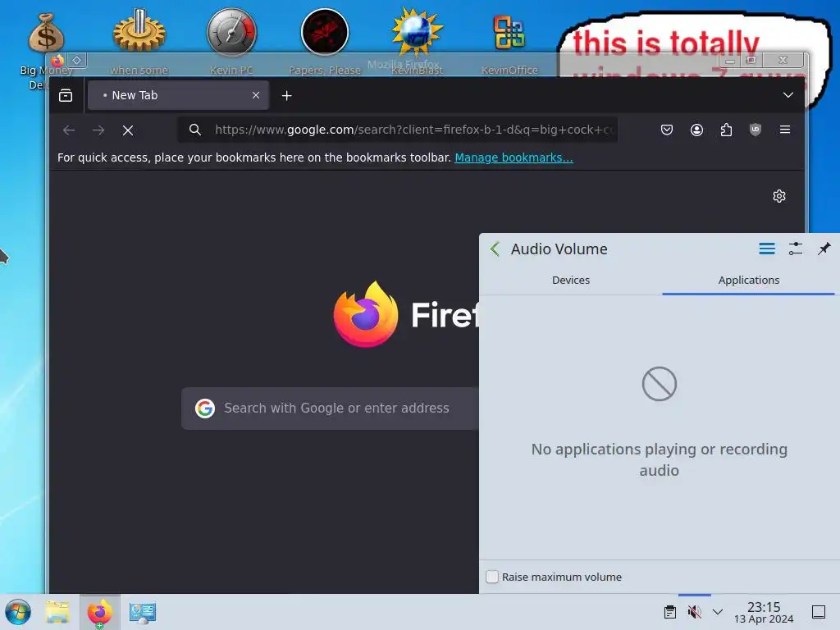The width and height of the screenshot is (840, 630).
Task: Open a new tab with the plus button
Action: (x=286, y=95)
